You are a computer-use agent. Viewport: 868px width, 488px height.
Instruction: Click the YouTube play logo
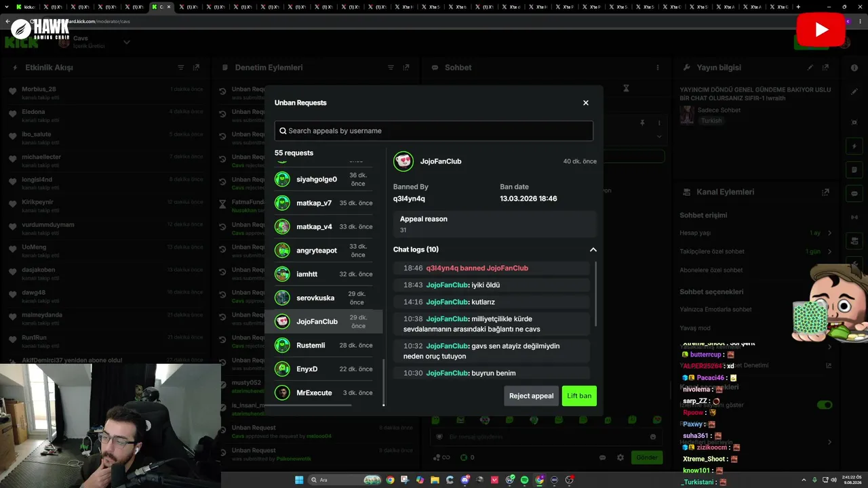pos(821,30)
